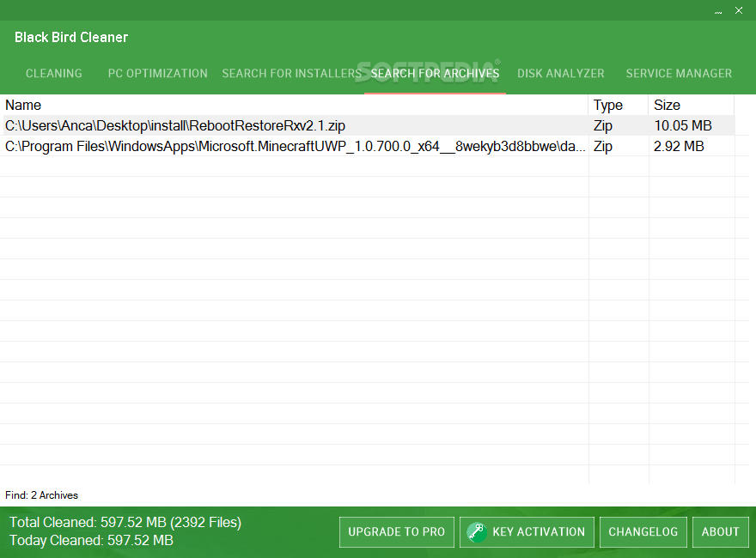Select the RebootRestoreRxv2.1.zip row
This screenshot has height=558, width=756.
pos(368,126)
